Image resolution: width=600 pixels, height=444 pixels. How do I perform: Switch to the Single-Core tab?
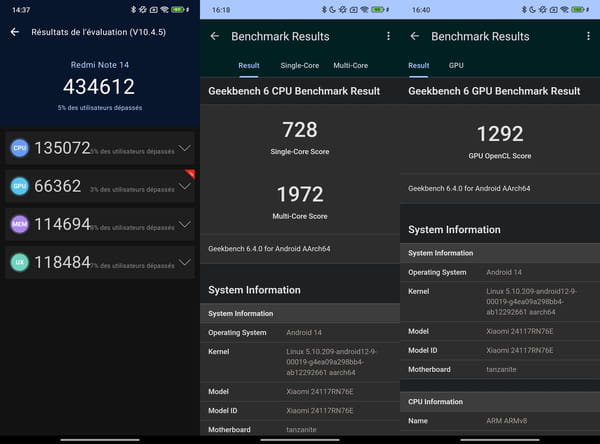point(300,65)
